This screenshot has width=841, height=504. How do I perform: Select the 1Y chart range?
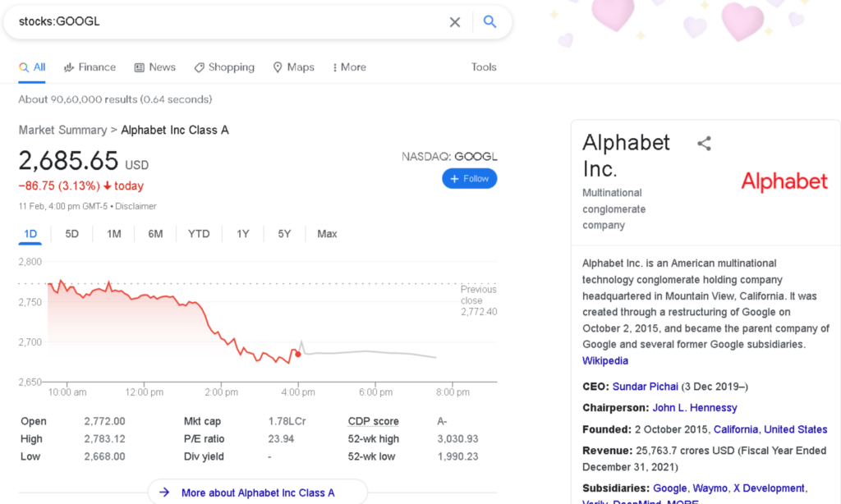tap(242, 234)
